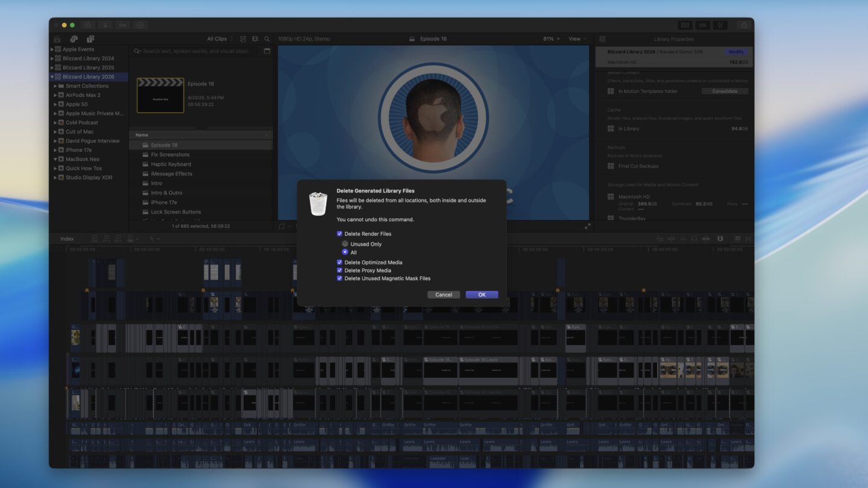This screenshot has width=868, height=488.
Task: Open the timeline Index button
Action: coord(67,239)
